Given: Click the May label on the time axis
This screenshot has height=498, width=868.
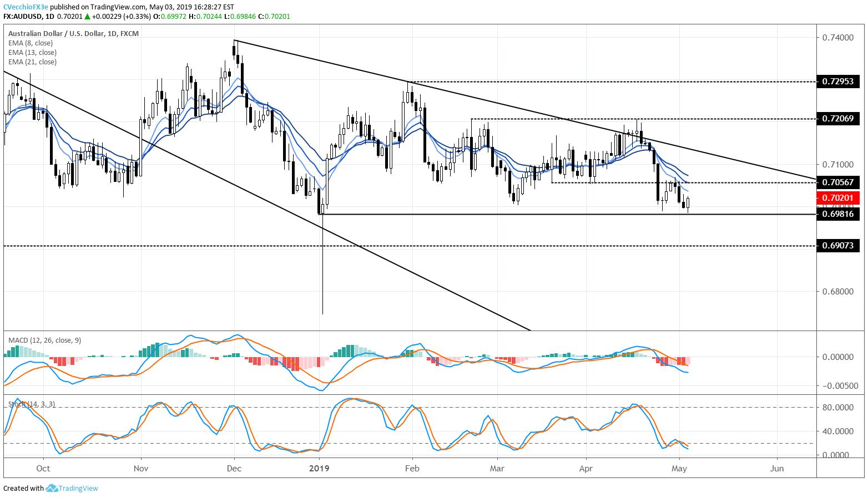Looking at the screenshot, I should [x=679, y=469].
